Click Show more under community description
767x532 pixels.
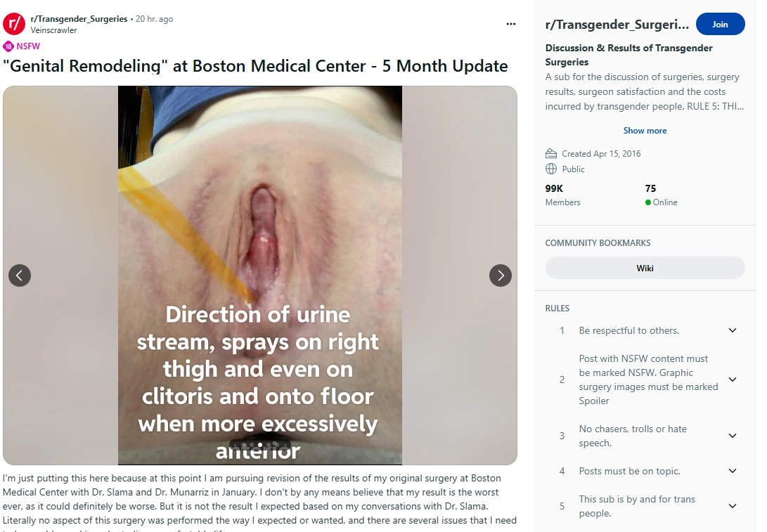[x=645, y=131]
